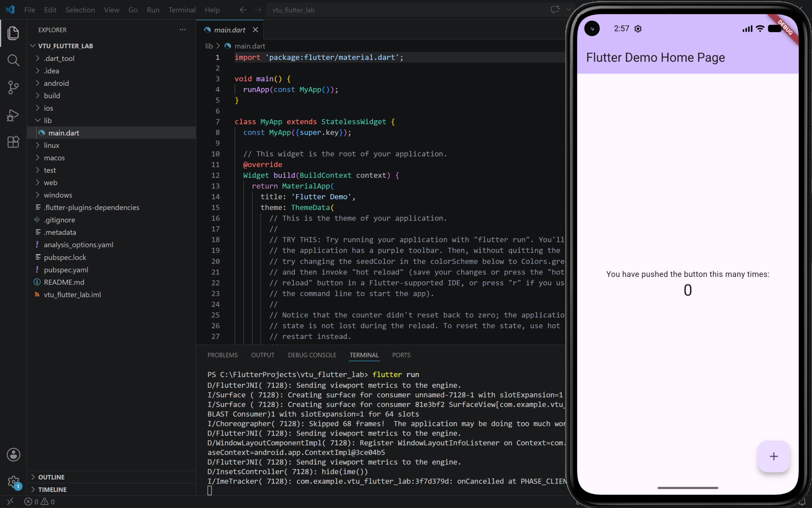Screen dimensions: 812x508
Task: Open the Manage gear icon
Action: point(13,482)
